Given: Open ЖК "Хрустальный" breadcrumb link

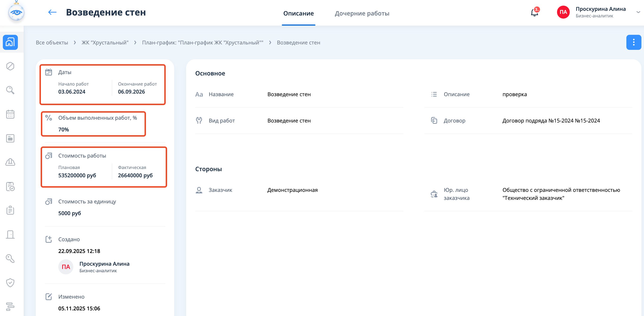Looking at the screenshot, I should click(x=105, y=43).
